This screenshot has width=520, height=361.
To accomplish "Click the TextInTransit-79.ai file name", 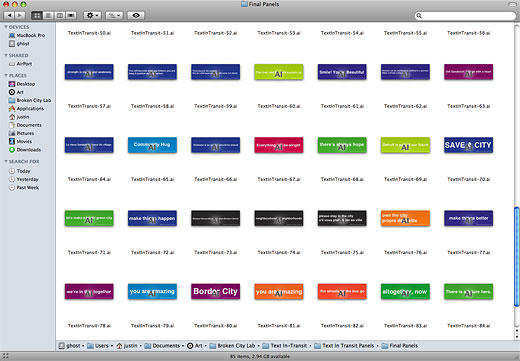I will (152, 326).
